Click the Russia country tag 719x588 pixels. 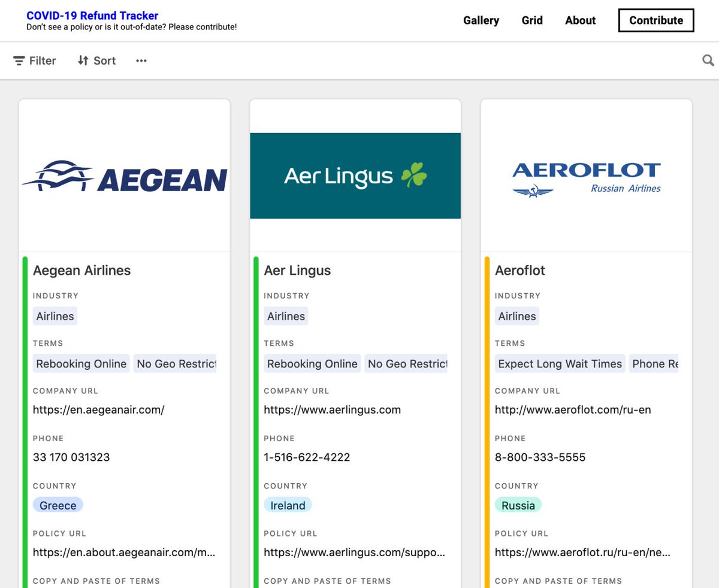coord(518,505)
